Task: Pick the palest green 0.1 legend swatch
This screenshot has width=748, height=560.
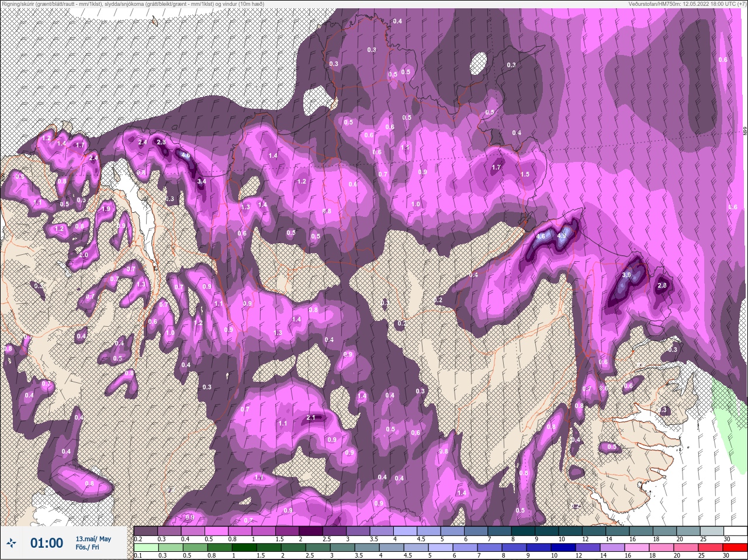Action: 146,548
